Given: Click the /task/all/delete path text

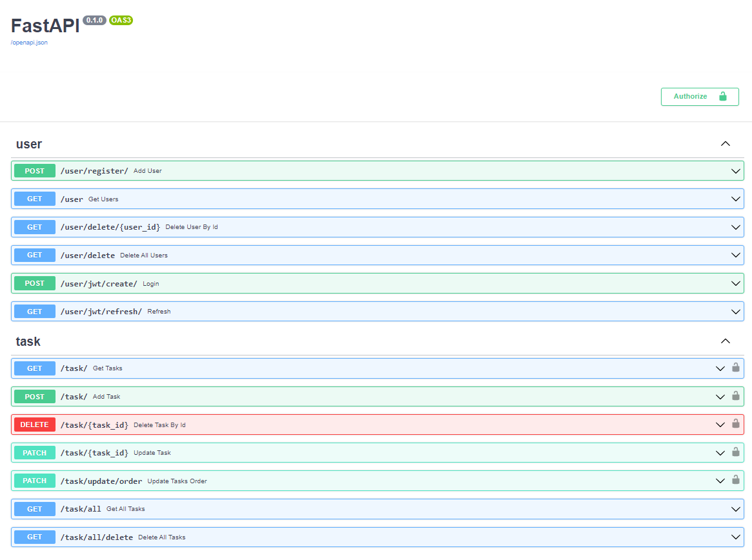Looking at the screenshot, I should (x=96, y=537).
